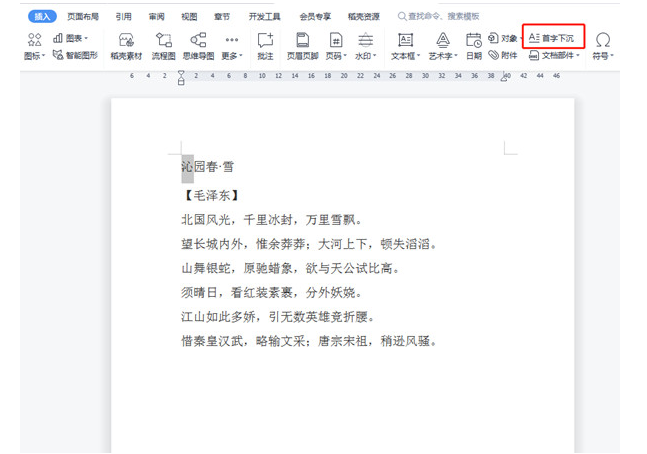Apply 首字下沉 drop cap
Image resolution: width=647 pixels, height=454 pixels.
551,38
